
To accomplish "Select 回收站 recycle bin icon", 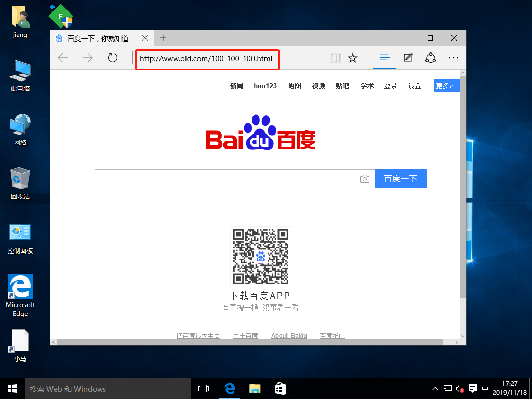I will (x=20, y=183).
